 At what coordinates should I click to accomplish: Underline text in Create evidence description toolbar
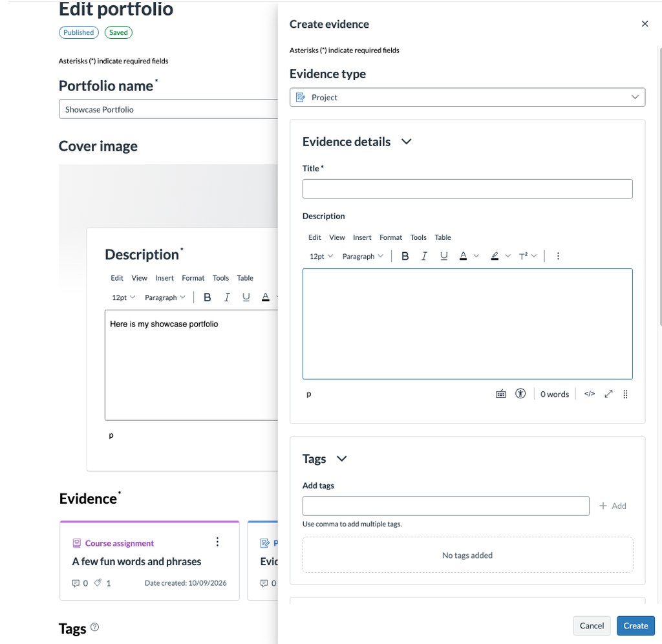pyautogui.click(x=443, y=256)
